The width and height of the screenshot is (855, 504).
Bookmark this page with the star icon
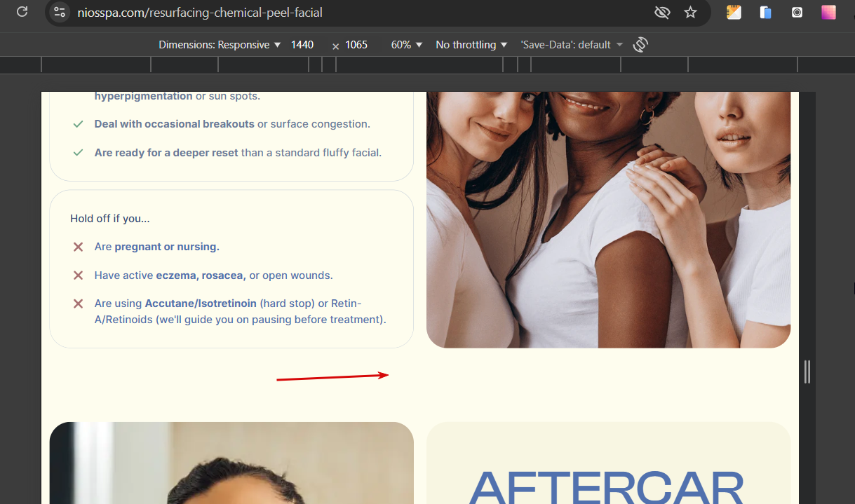pyautogui.click(x=691, y=13)
